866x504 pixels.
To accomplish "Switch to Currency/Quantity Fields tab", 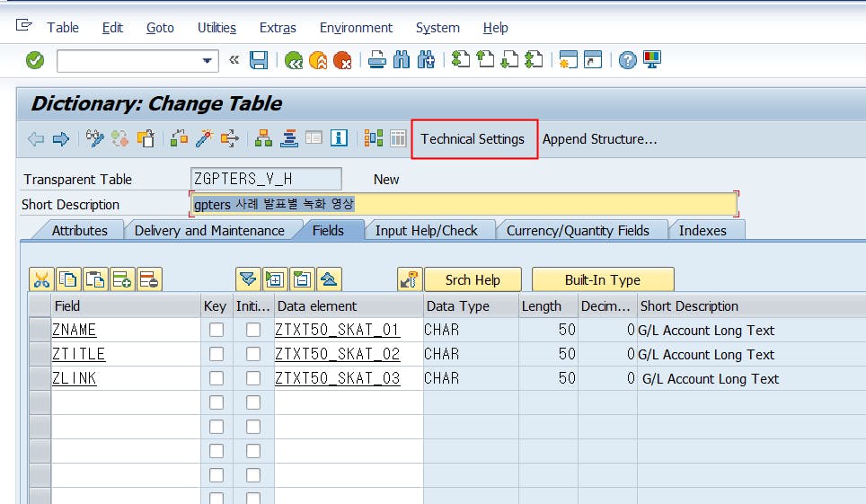I will tap(578, 231).
